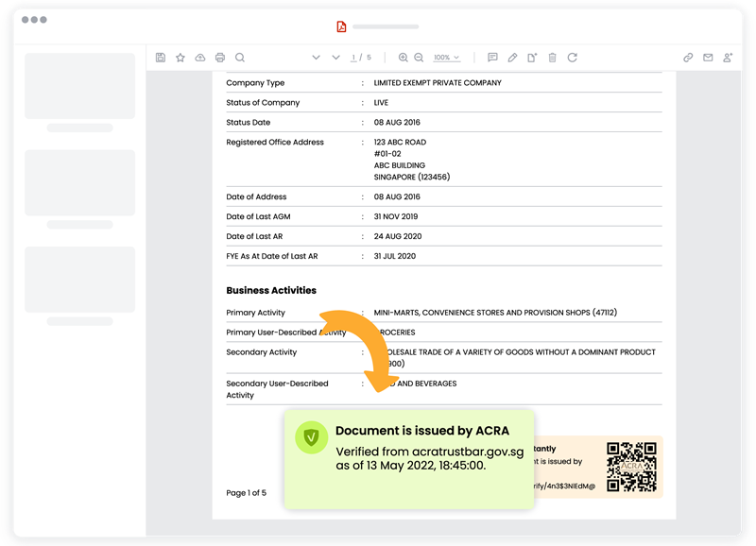The height and width of the screenshot is (546, 756).
Task: Select the pencil edit tool
Action: click(x=512, y=58)
